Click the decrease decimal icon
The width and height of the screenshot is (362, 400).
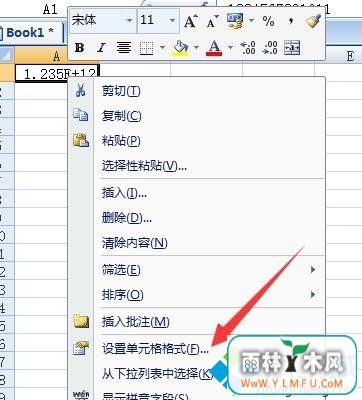click(x=270, y=48)
